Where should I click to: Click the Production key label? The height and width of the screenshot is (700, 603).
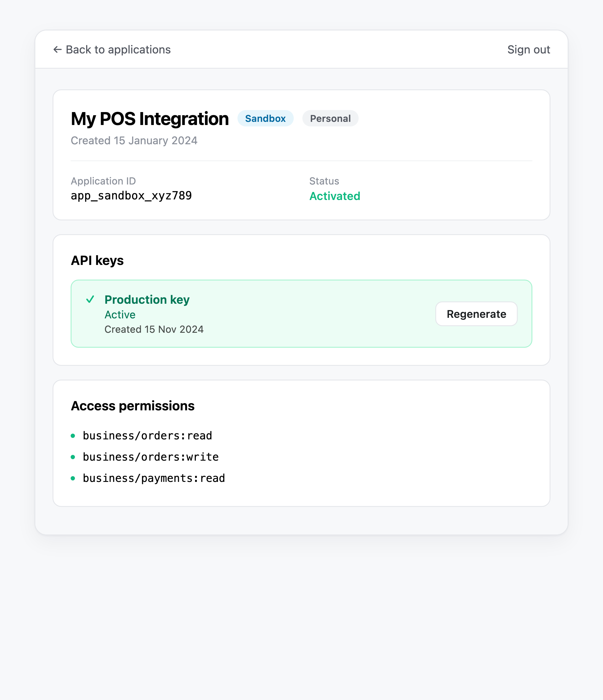[x=147, y=300]
